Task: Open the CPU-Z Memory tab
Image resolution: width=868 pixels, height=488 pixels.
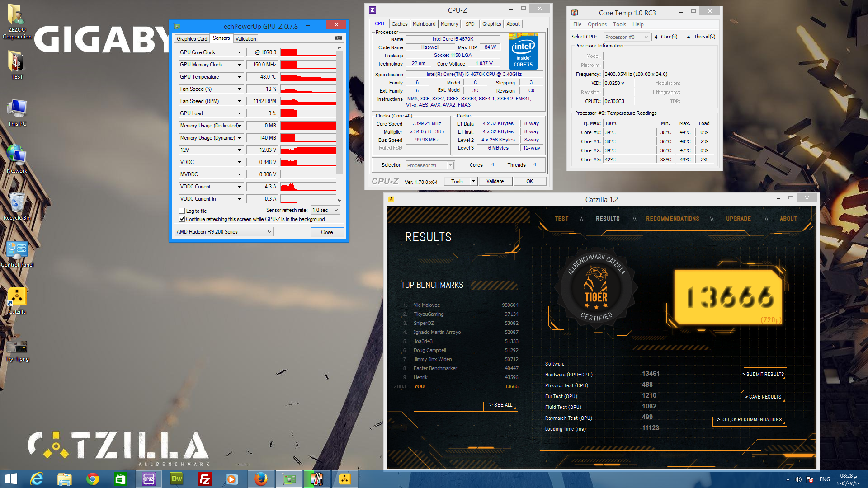Action: pyautogui.click(x=449, y=24)
